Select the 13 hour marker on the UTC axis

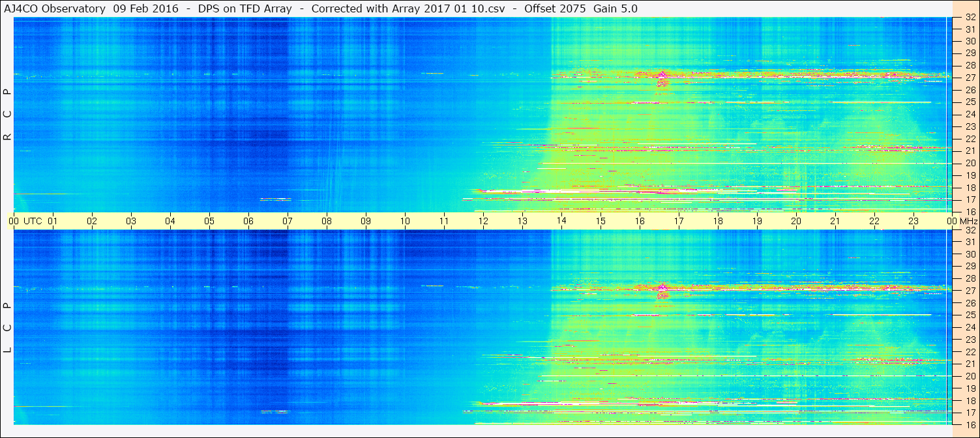[522, 221]
